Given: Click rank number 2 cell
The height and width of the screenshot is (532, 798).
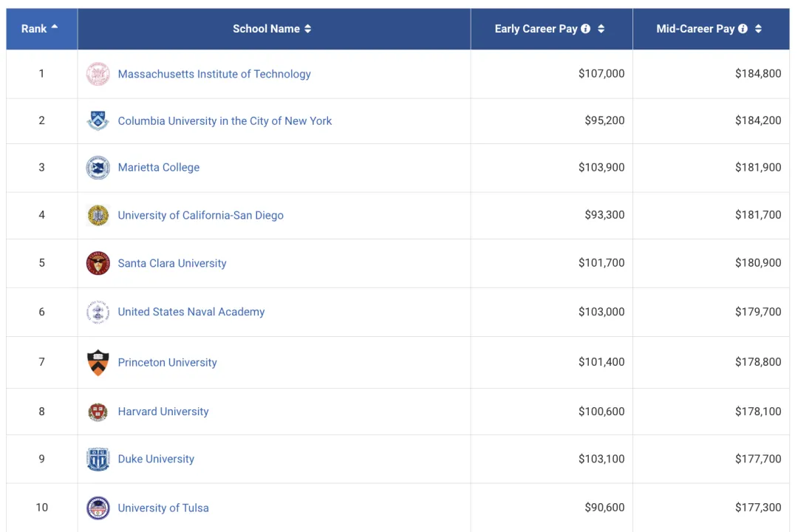Looking at the screenshot, I should tap(41, 120).
